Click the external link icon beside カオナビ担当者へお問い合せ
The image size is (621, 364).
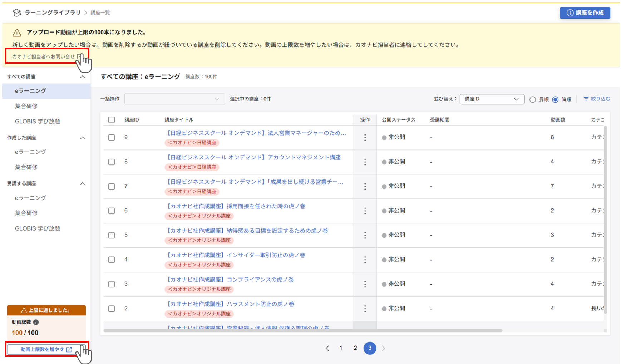coord(79,56)
